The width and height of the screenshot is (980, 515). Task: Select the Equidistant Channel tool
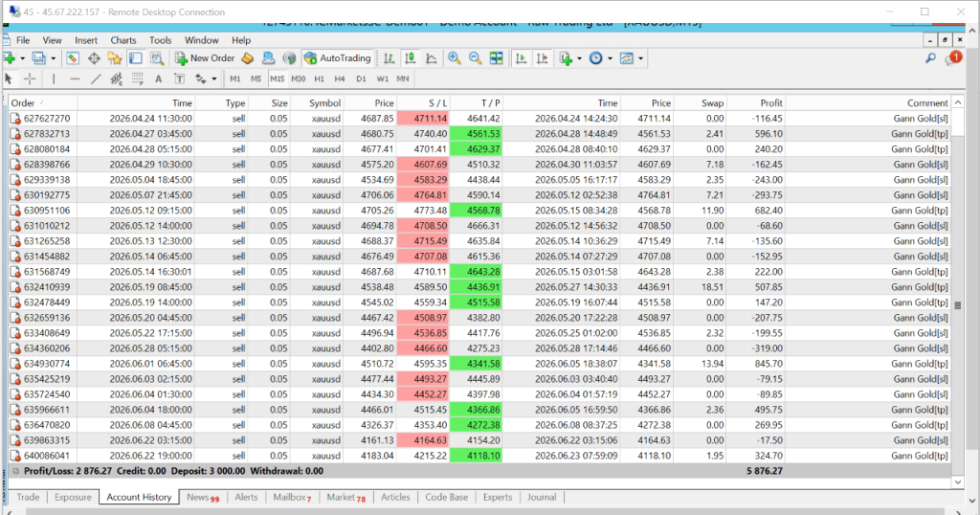tap(116, 78)
